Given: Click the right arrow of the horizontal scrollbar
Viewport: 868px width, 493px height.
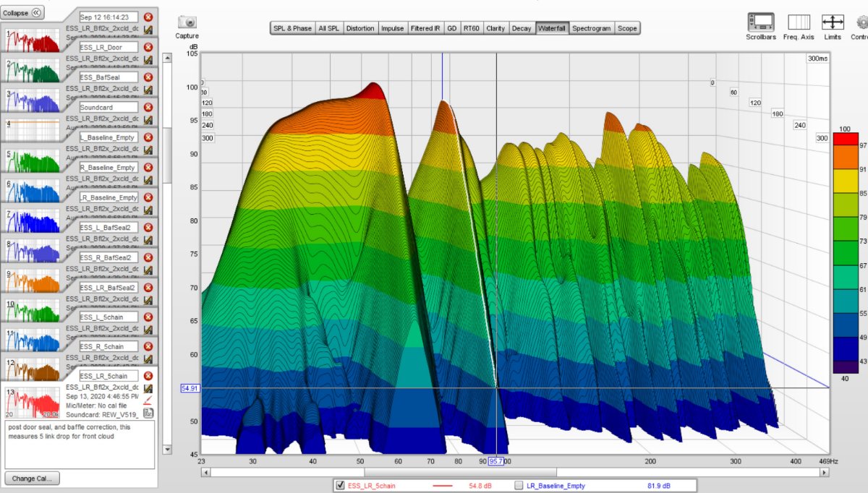Looking at the screenshot, I should click(x=825, y=472).
